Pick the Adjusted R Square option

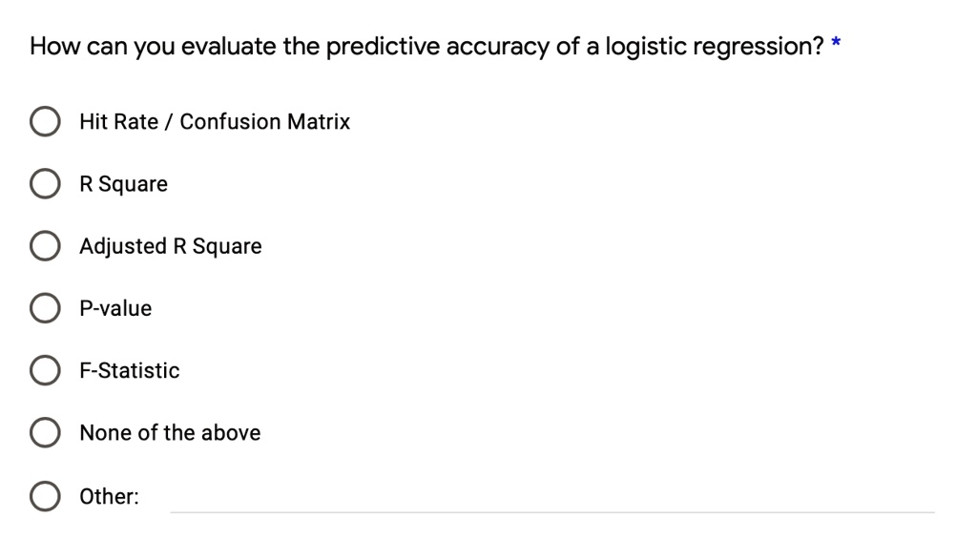45,245
